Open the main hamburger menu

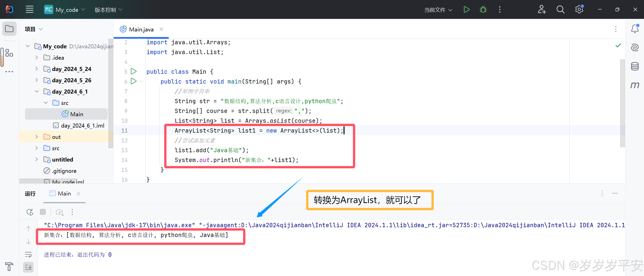(29, 10)
